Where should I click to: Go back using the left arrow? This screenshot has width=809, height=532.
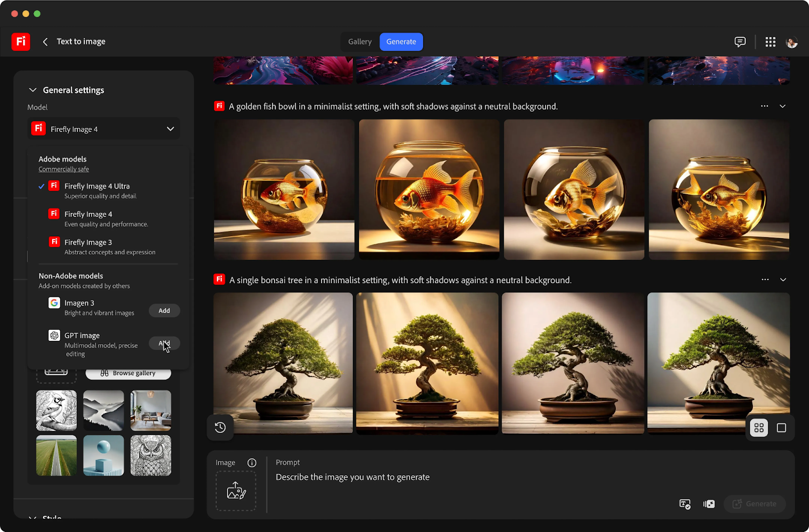pyautogui.click(x=45, y=42)
